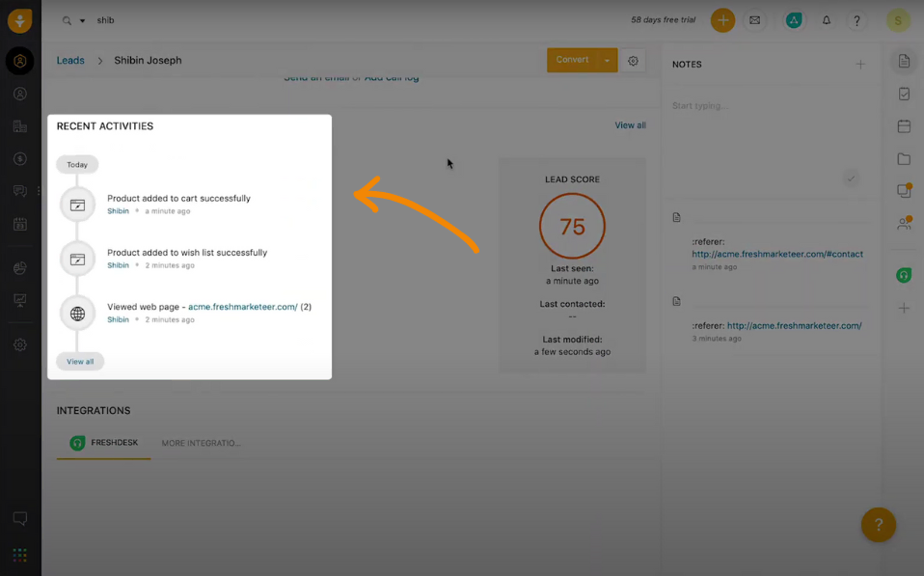This screenshot has width=924, height=576.
Task: Open the lead settings gear icon
Action: click(x=633, y=60)
